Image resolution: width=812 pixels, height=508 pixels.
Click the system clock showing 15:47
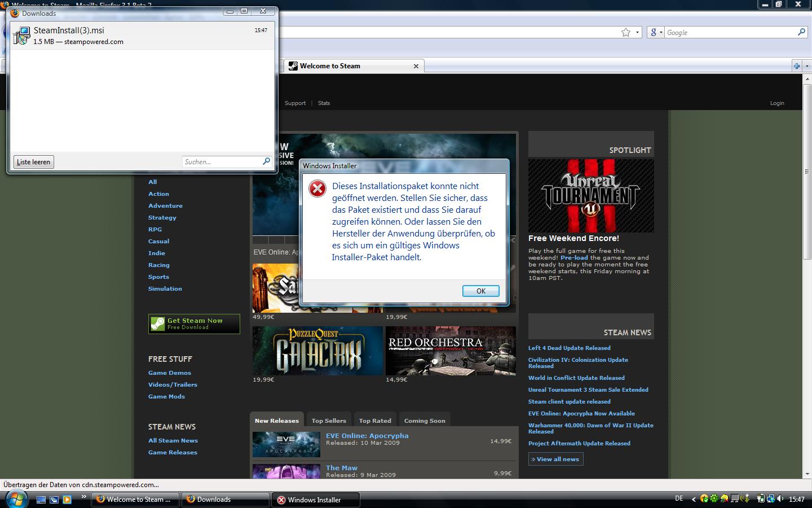pyautogui.click(x=797, y=499)
